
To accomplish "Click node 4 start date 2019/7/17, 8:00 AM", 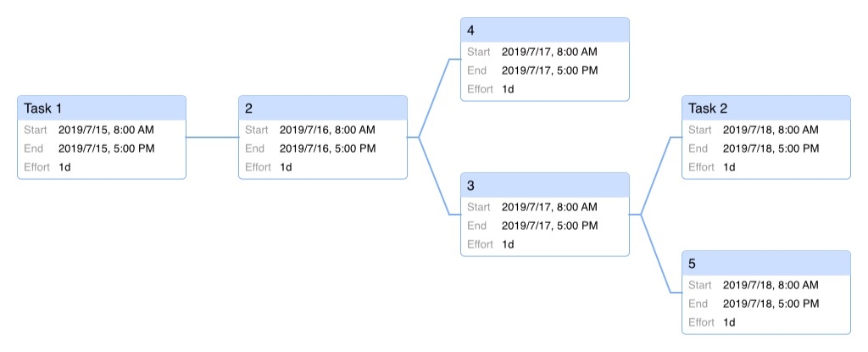I will pos(549,52).
